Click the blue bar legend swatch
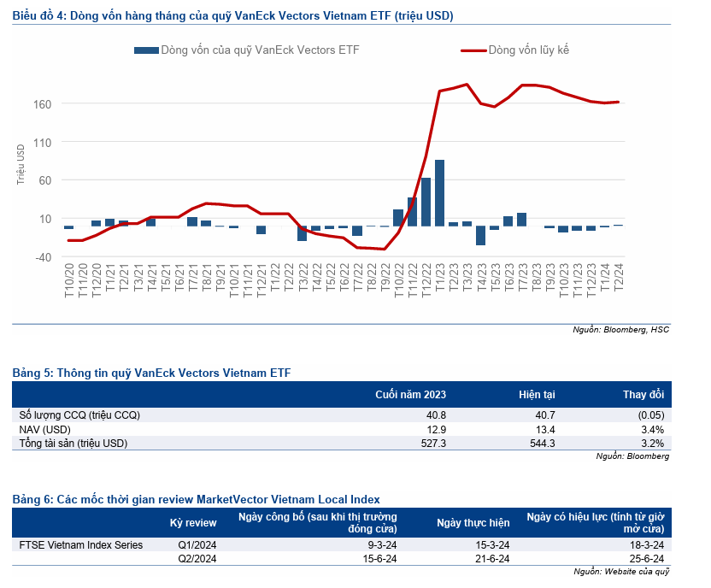 point(146,50)
